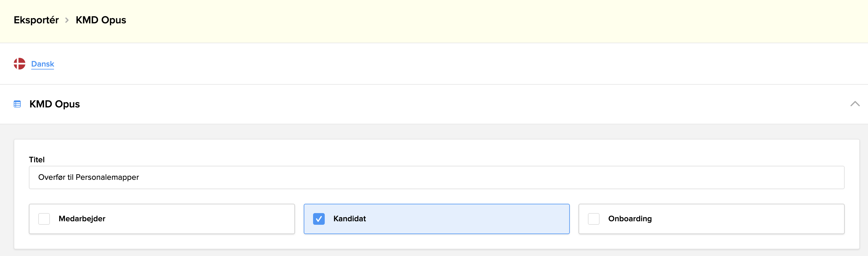Click empty space inside the Medarbejder card
Screen dimensions: 868x256
[202, 219]
